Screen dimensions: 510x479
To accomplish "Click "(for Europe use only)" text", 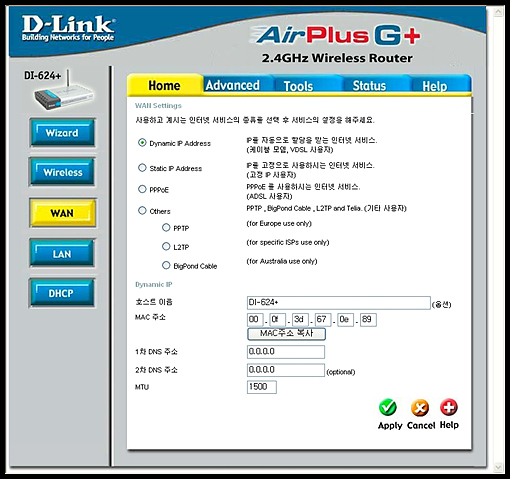I will [279, 223].
